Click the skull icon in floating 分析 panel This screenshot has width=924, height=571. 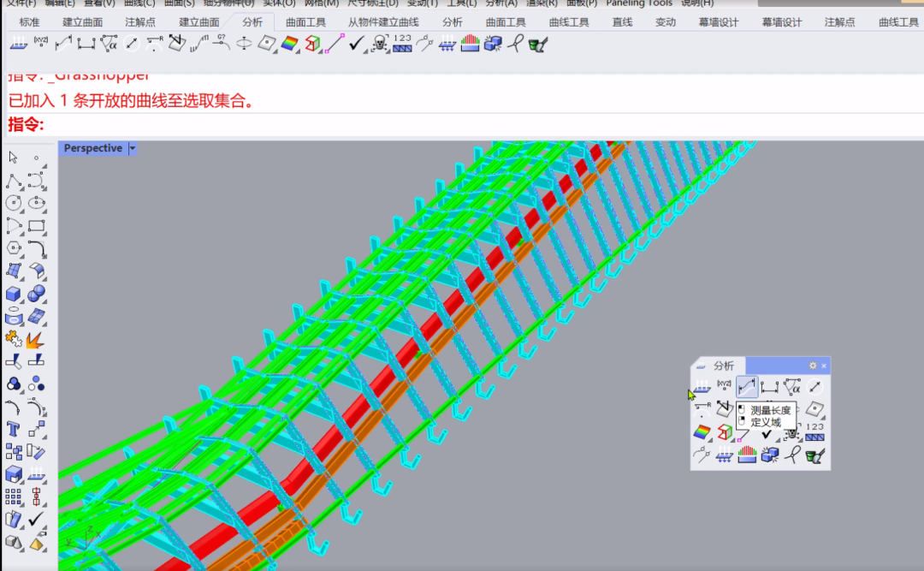click(792, 433)
